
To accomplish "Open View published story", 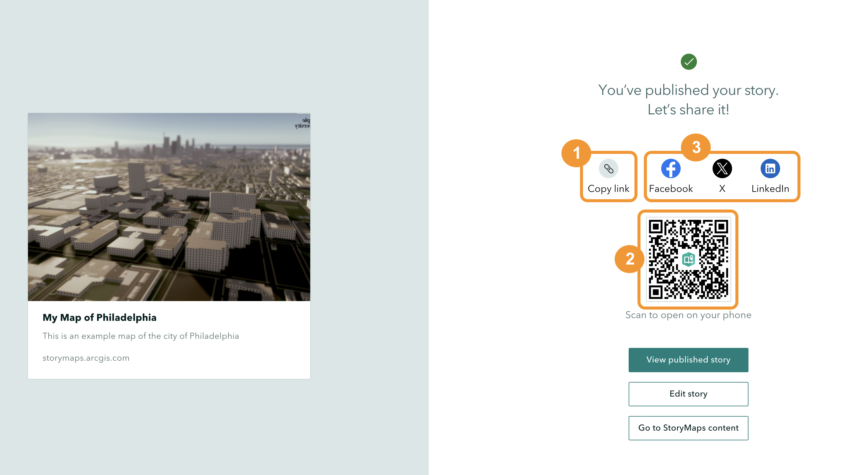I will (688, 360).
